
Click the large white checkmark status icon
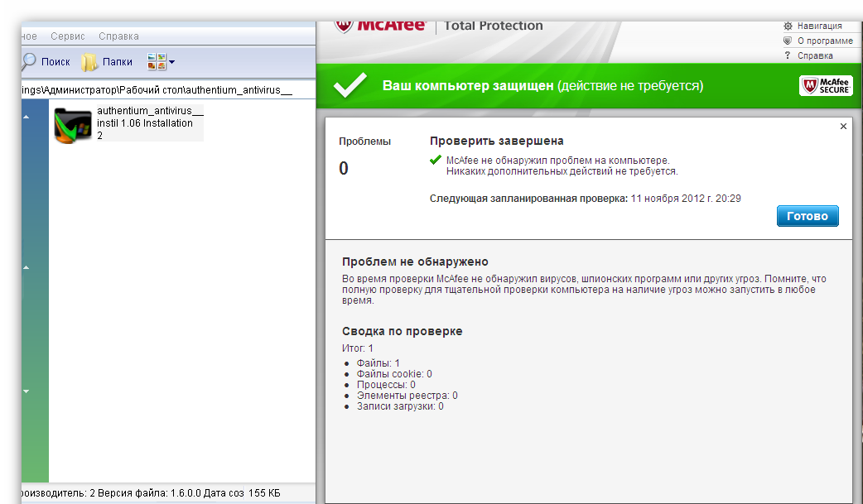350,86
